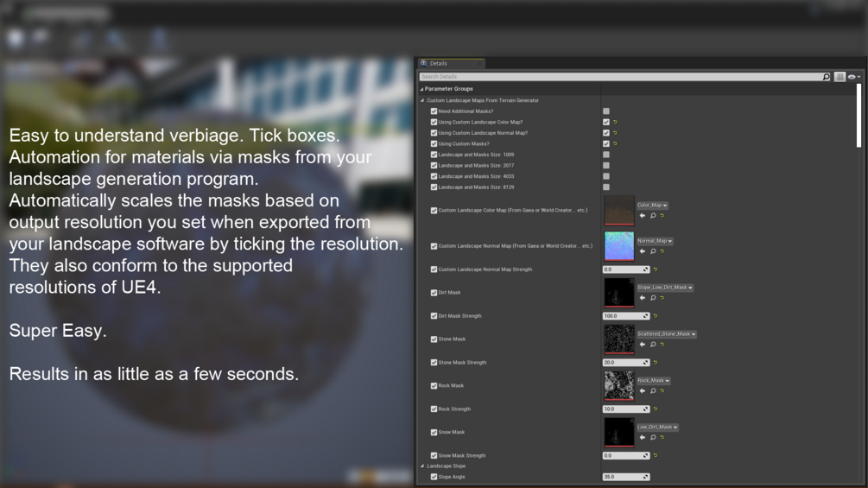Reset Normal_Map texture to default
The width and height of the screenshot is (868, 488).
662,251
